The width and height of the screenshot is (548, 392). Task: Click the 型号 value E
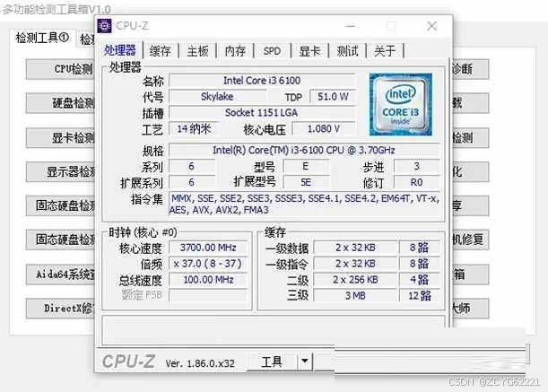(x=306, y=167)
